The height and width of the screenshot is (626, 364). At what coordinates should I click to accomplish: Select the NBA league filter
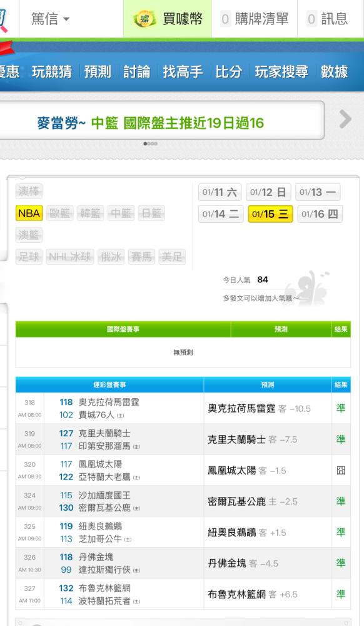[x=29, y=213]
